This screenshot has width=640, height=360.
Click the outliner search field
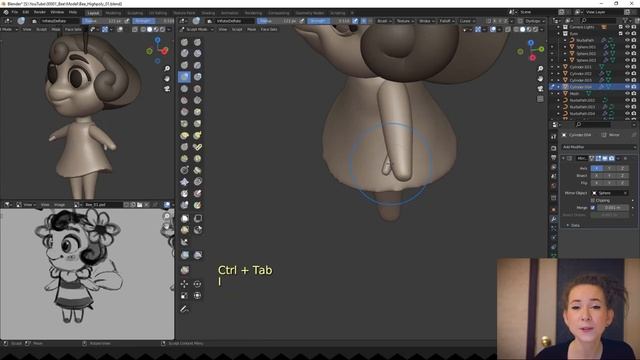[598, 20]
